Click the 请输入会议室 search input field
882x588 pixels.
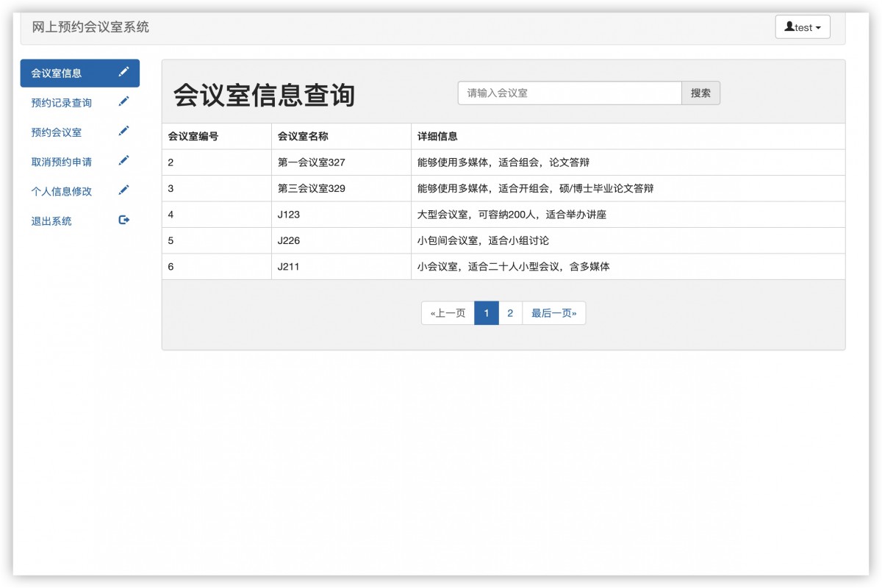[x=570, y=93]
